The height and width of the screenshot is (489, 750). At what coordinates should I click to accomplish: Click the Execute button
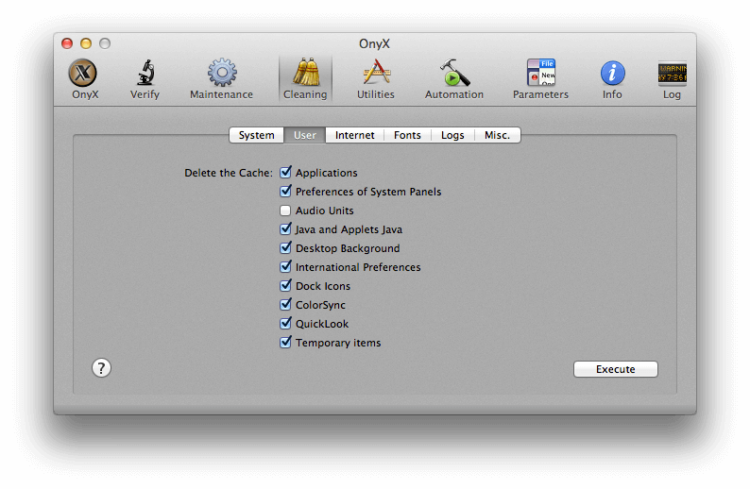click(616, 369)
